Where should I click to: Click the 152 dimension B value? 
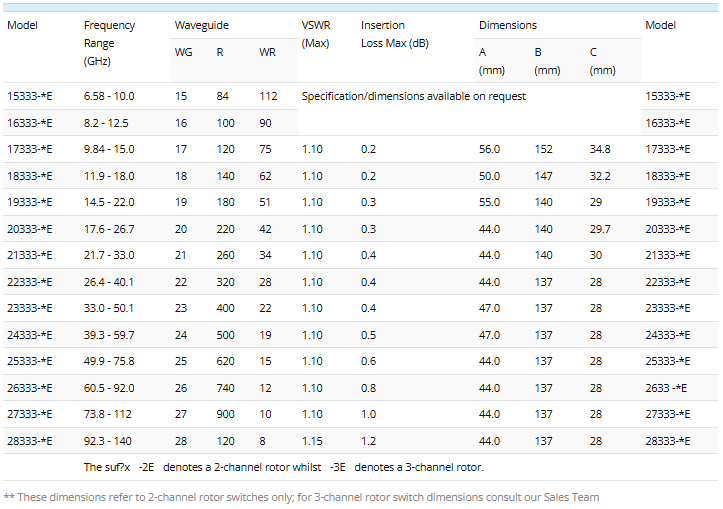[x=543, y=149]
